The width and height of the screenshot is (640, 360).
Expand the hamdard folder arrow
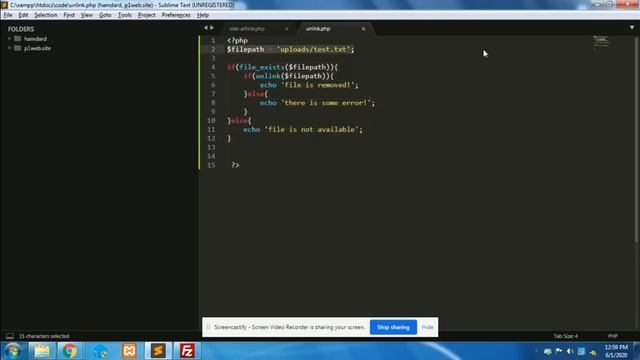coord(9,39)
